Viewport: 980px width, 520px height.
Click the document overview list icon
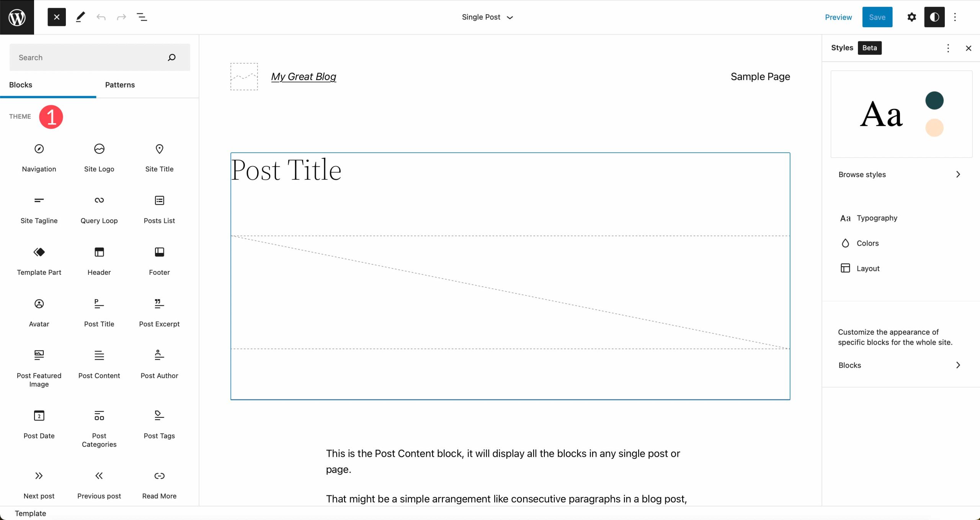pos(141,18)
